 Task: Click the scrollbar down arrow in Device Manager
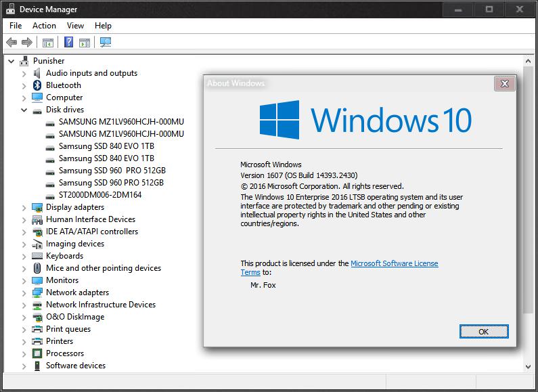[529, 366]
